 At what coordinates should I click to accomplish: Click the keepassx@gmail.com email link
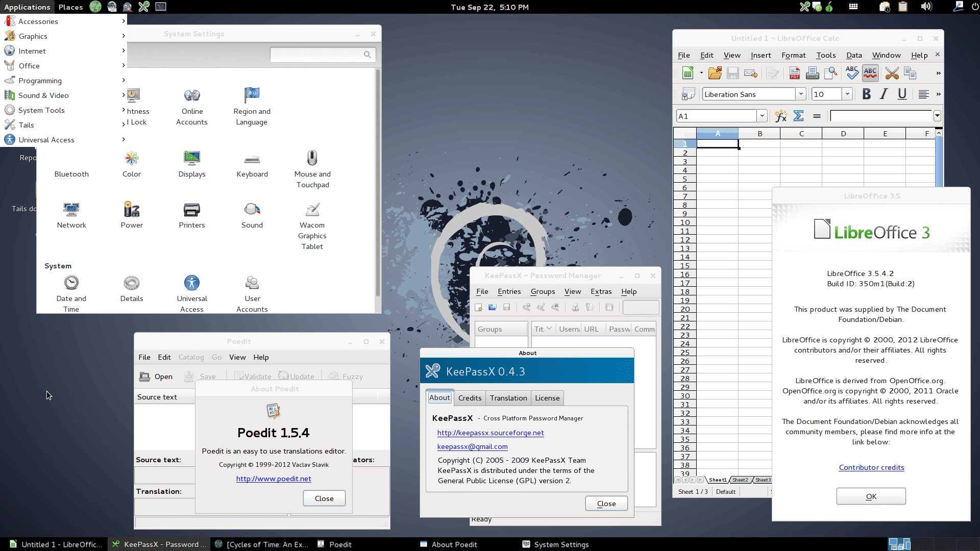tap(472, 446)
